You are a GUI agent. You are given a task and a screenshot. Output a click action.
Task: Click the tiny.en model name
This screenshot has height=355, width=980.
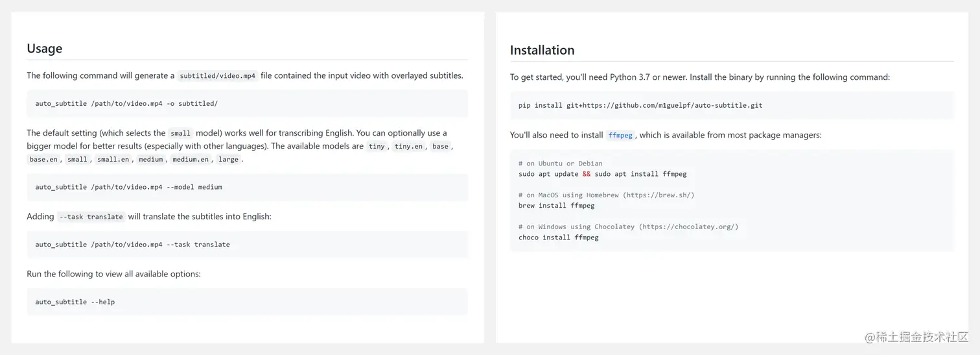(x=408, y=147)
